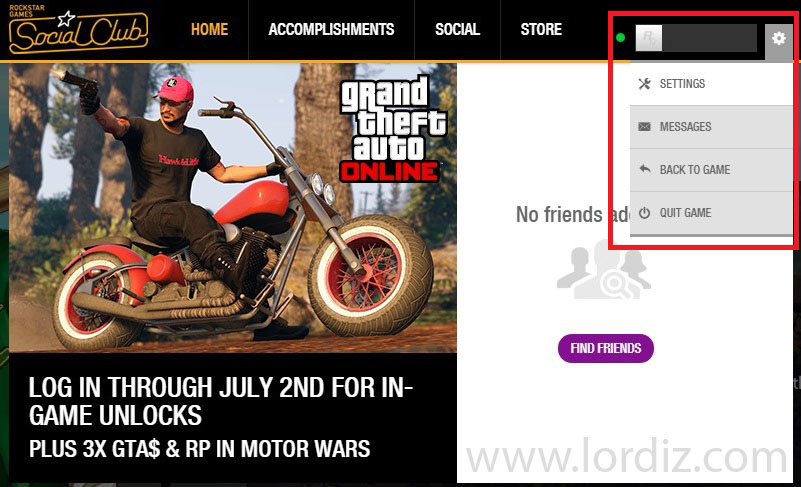Click the purple Find Friends button
Image resolution: width=801 pixels, height=487 pixels.
point(606,349)
